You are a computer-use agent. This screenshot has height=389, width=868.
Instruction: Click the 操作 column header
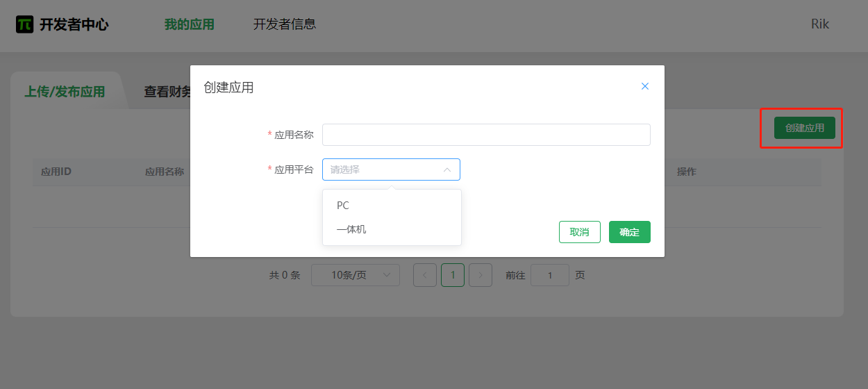pos(687,172)
